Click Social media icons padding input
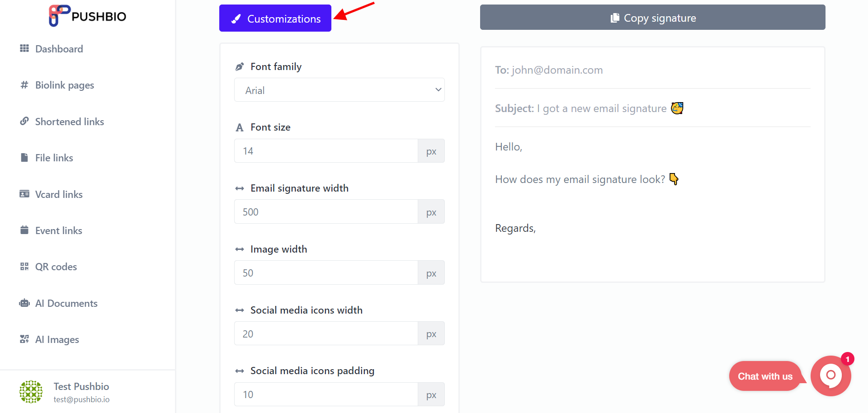The height and width of the screenshot is (413, 868). [326, 394]
